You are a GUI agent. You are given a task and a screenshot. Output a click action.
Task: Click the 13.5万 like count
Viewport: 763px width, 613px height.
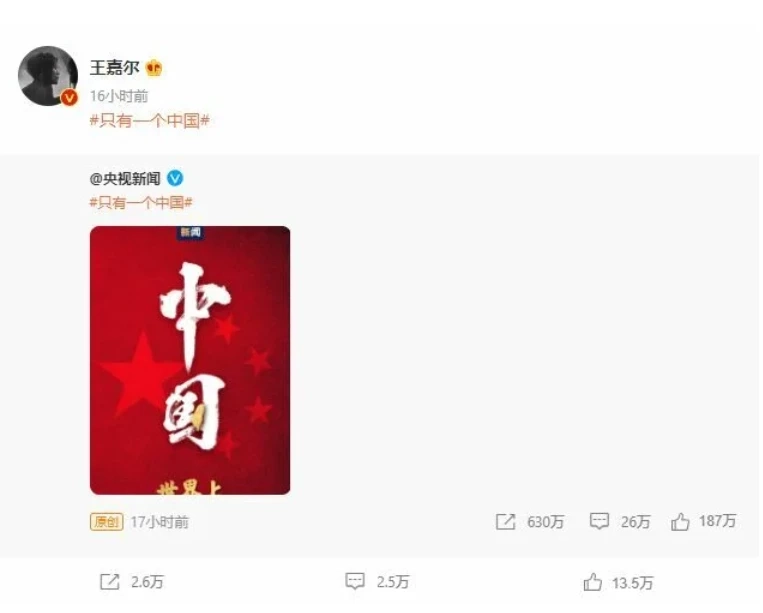(633, 583)
